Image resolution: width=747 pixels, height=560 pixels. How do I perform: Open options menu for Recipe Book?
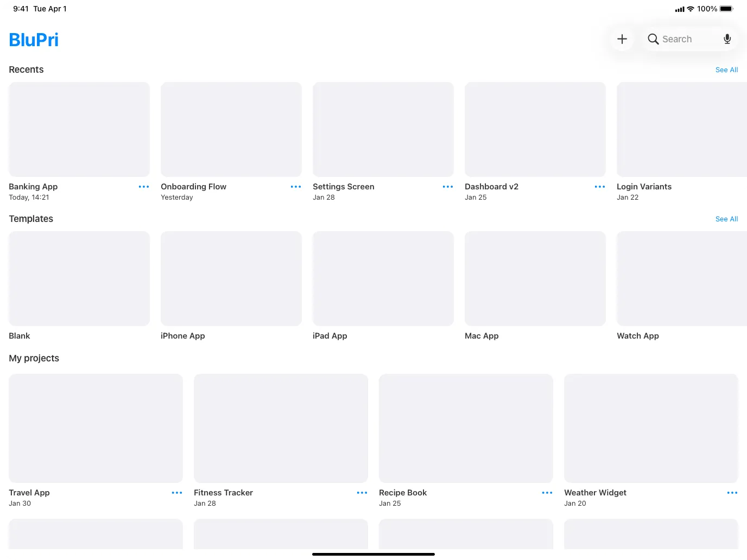[x=547, y=493]
